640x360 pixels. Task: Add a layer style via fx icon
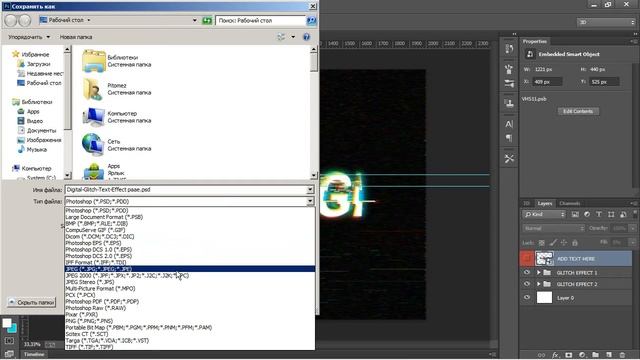tap(556, 355)
